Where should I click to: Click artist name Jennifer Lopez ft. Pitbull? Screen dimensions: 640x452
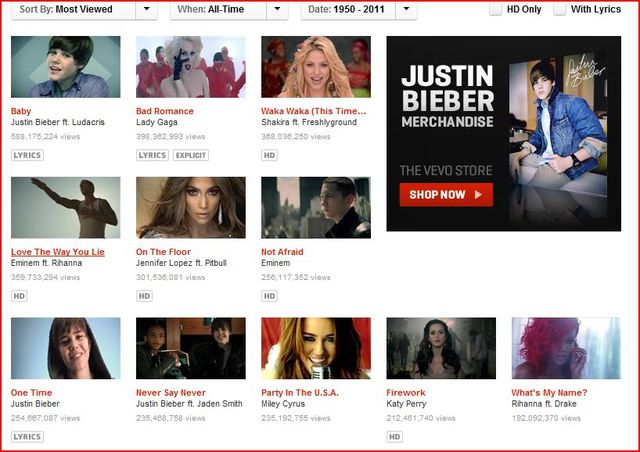coord(181,263)
